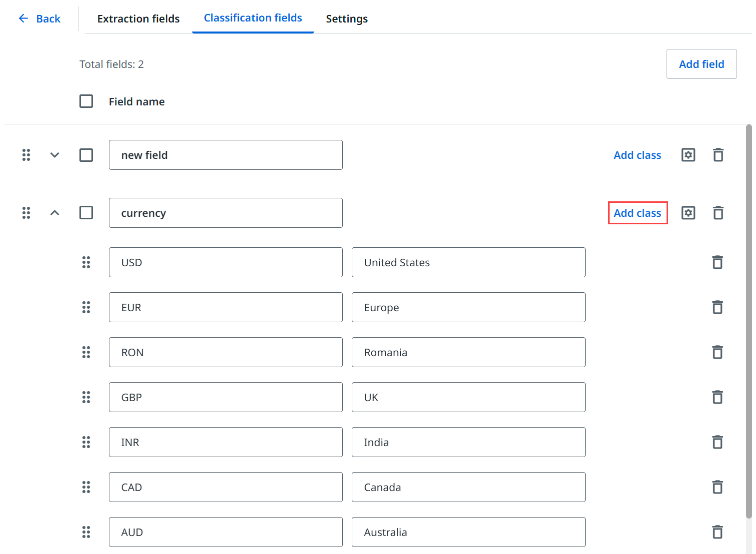Click the Add field button
This screenshot has width=756, height=554.
701,64
